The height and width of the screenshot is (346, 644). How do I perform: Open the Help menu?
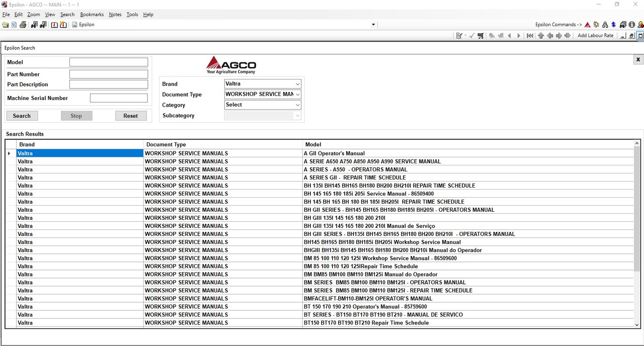tap(148, 15)
